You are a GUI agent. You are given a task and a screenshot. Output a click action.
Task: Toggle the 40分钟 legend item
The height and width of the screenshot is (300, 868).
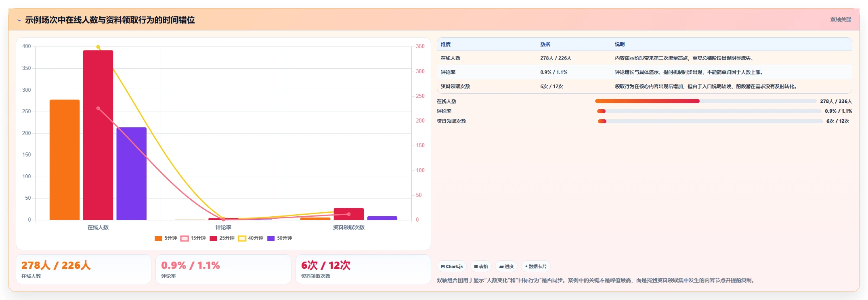pos(251,238)
